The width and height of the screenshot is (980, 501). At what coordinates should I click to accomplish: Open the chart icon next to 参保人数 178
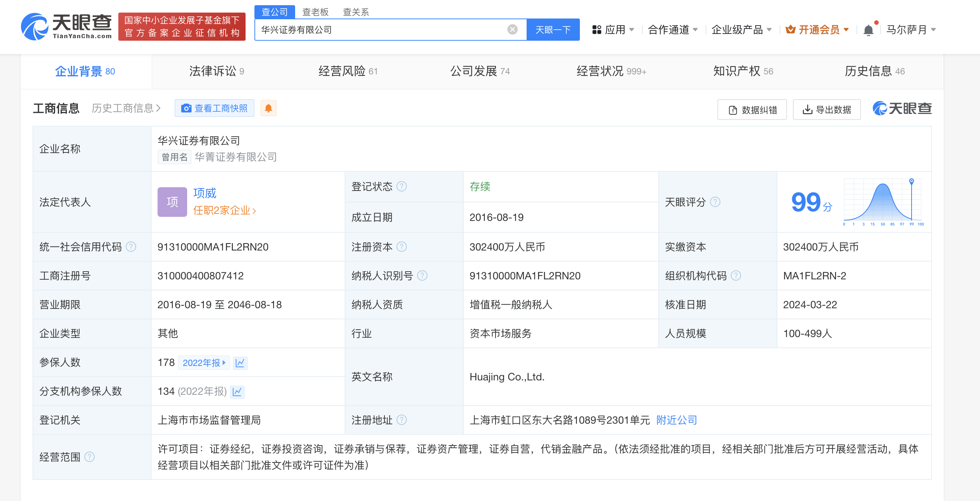(x=240, y=363)
